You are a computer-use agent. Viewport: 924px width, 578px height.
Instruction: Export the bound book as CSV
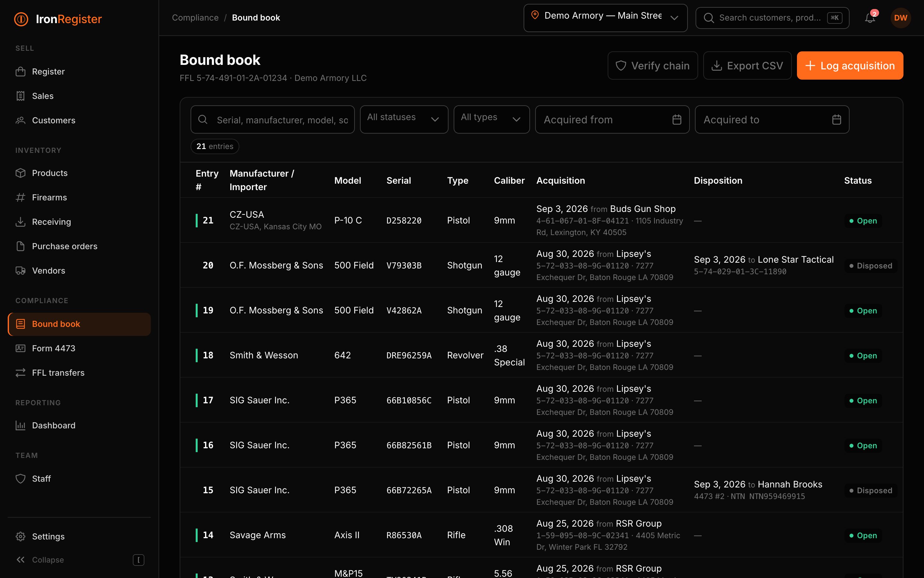click(x=747, y=66)
